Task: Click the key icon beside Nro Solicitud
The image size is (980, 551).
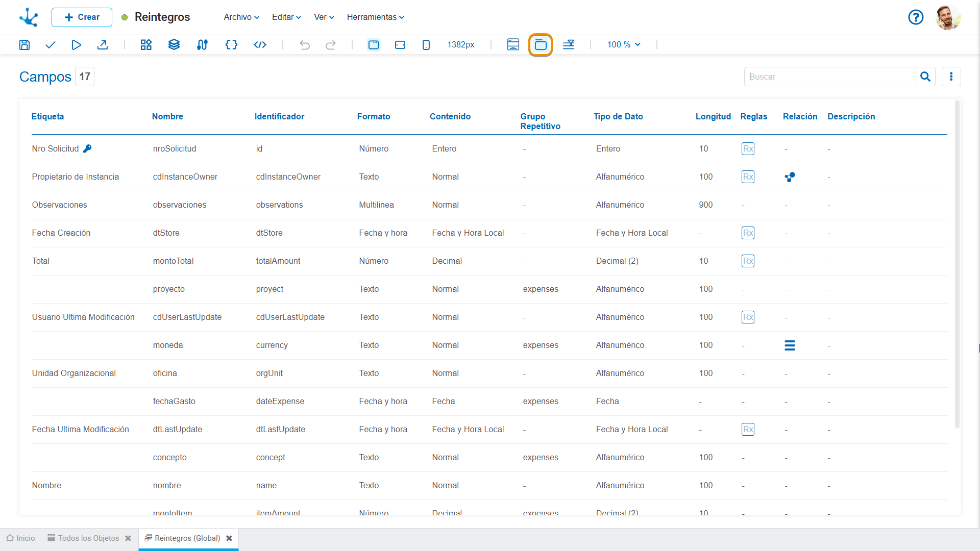Action: 87,148
